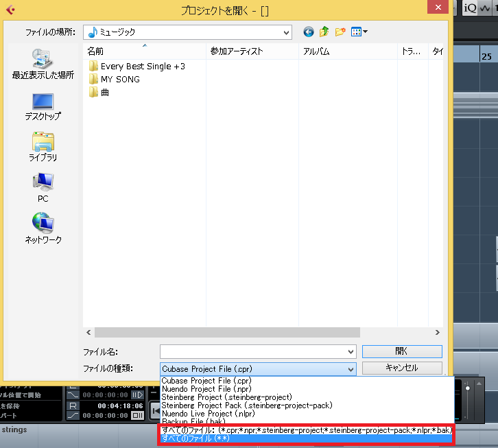Viewport: 498px width, 448px height.
Task: Toggle the R button in the Cubase transport
Action: click(73, 405)
